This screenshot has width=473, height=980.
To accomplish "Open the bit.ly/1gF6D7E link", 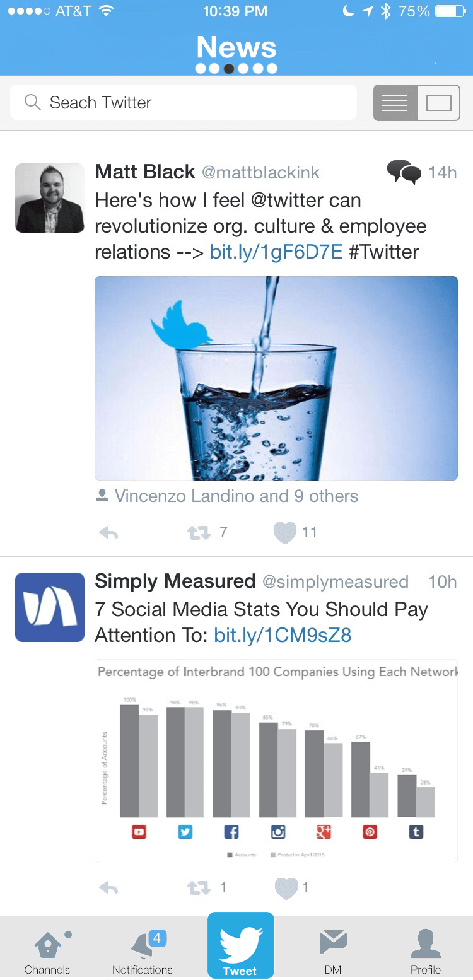I will tap(276, 252).
